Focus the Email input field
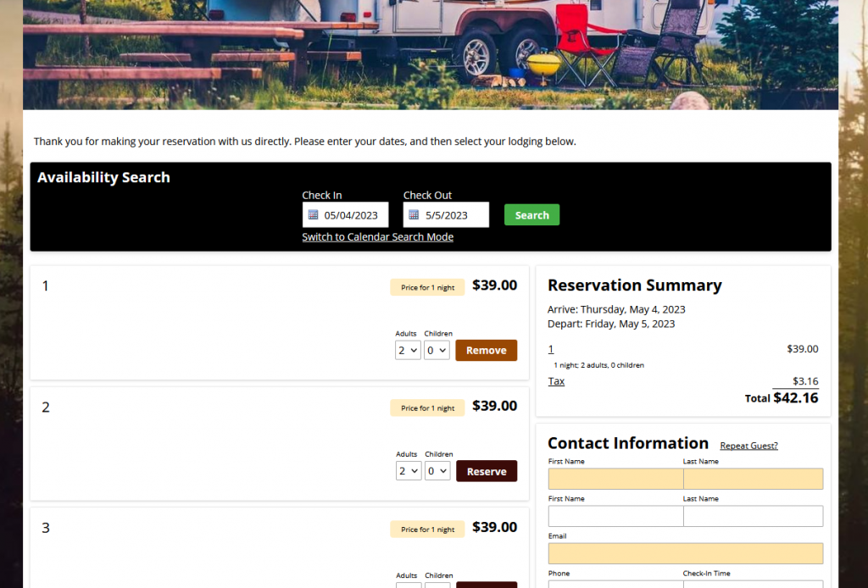This screenshot has width=868, height=588. point(685,553)
